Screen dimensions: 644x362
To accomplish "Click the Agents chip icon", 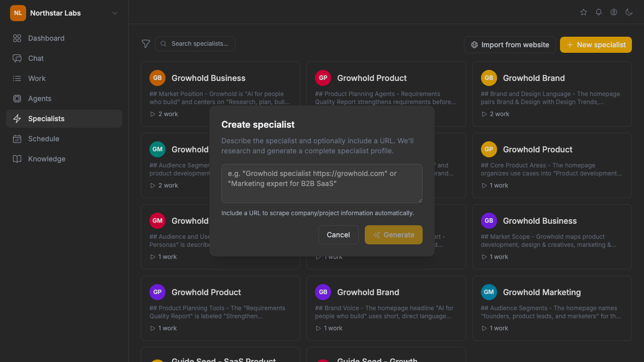I will [x=17, y=99].
